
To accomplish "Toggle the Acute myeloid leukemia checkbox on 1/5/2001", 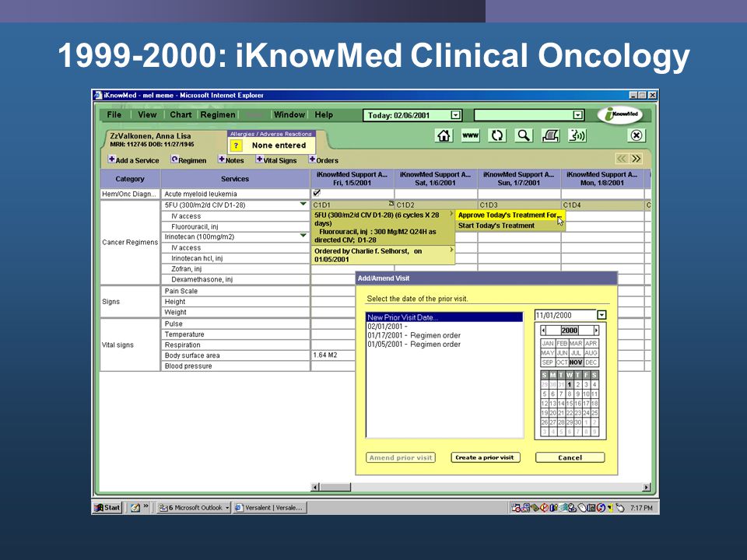I will pyautogui.click(x=317, y=193).
